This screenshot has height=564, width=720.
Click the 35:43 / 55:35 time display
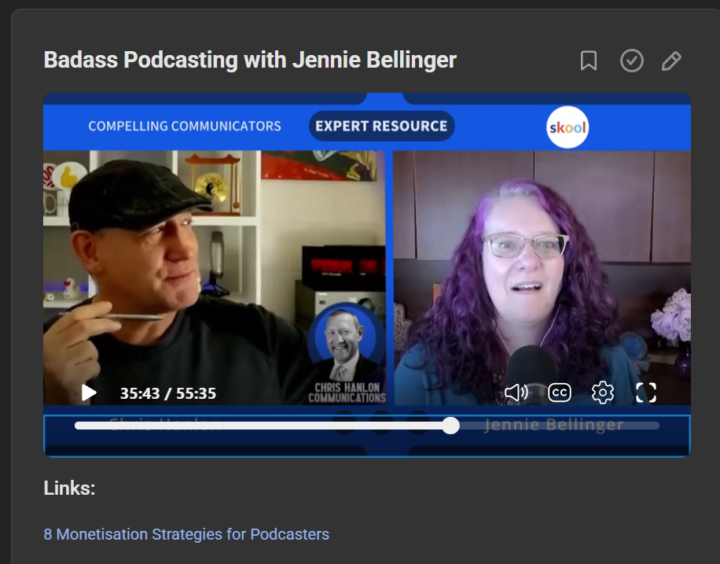pyautogui.click(x=168, y=393)
